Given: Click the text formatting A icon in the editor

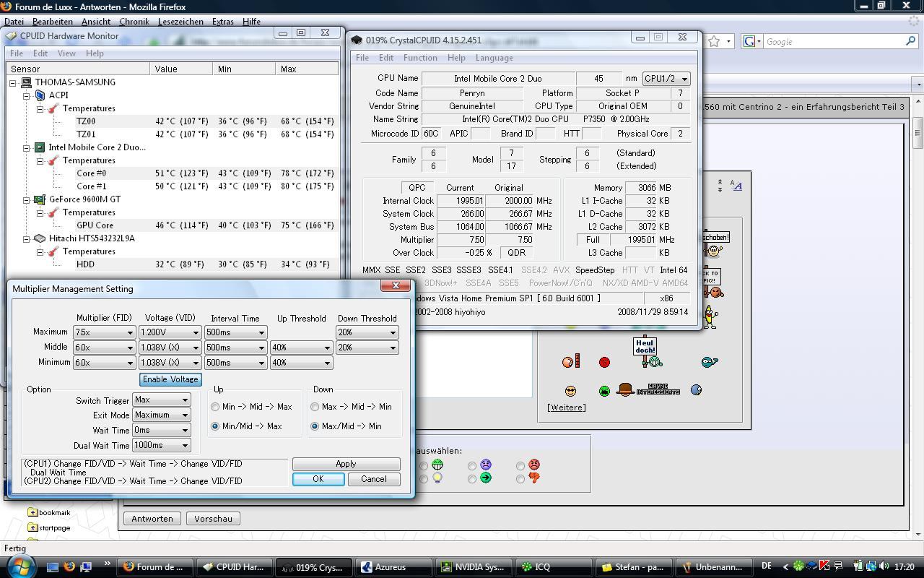Looking at the screenshot, I should [736, 186].
